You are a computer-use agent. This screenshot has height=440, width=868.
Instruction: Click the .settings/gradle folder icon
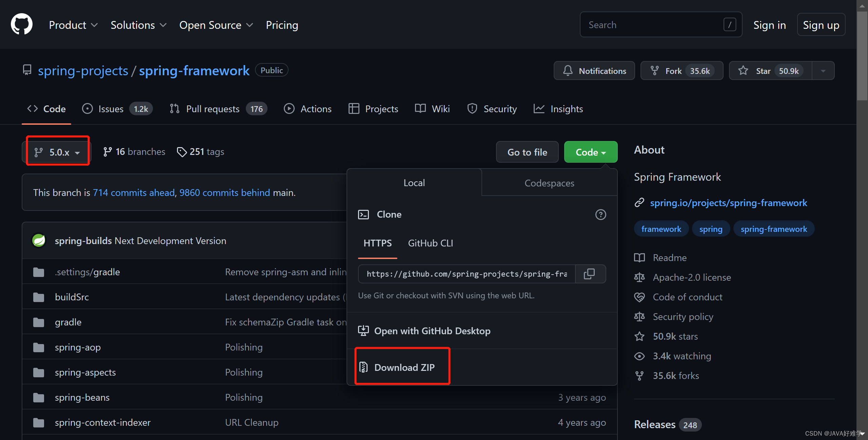(39, 272)
